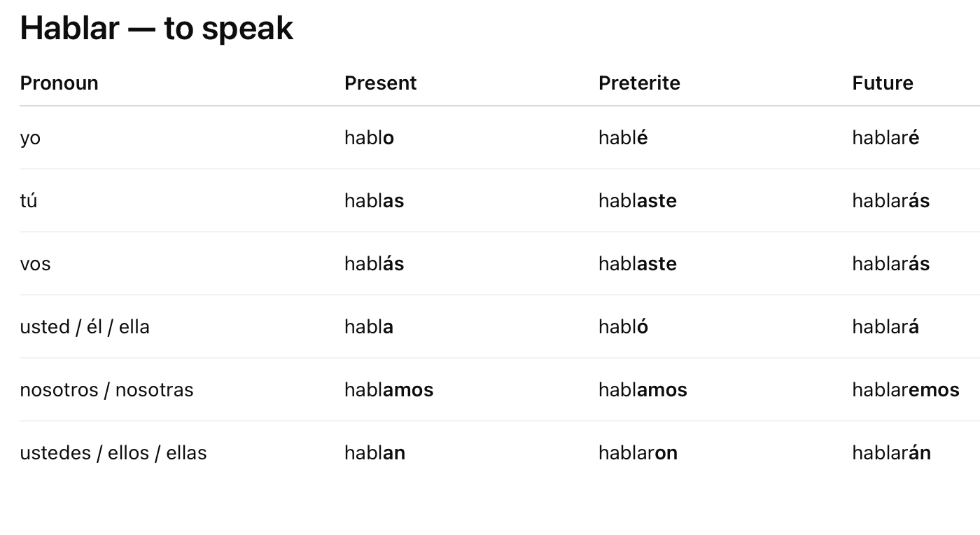
Task: Select the Preterite column header
Action: [x=639, y=83]
